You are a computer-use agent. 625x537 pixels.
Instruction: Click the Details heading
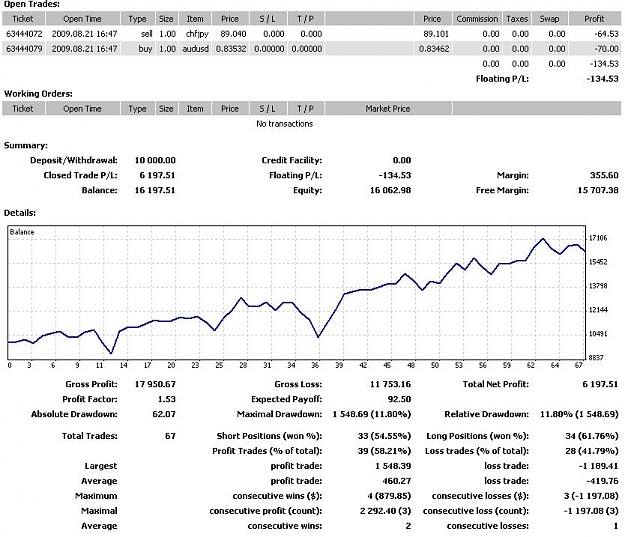click(20, 212)
